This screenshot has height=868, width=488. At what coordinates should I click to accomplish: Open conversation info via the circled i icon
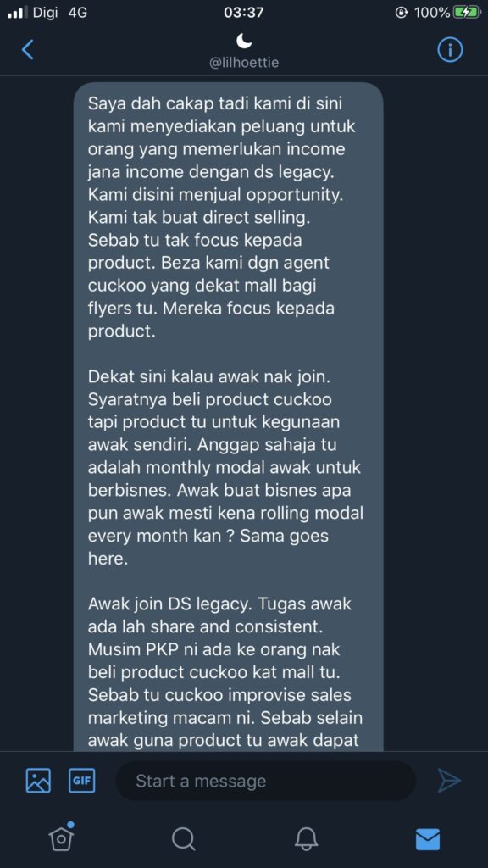click(x=450, y=50)
